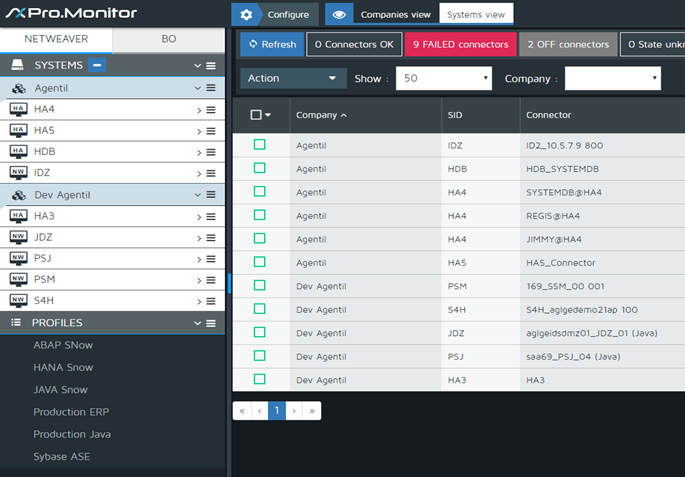Screen dimensions: 685x477
Task: Open hamburger menu for PROFILES section
Action: [211, 323]
